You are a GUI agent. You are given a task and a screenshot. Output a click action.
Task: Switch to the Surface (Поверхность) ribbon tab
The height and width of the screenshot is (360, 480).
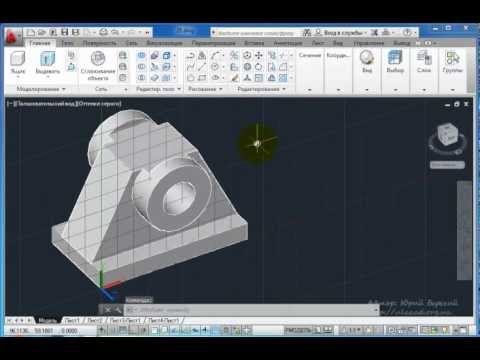coord(99,43)
